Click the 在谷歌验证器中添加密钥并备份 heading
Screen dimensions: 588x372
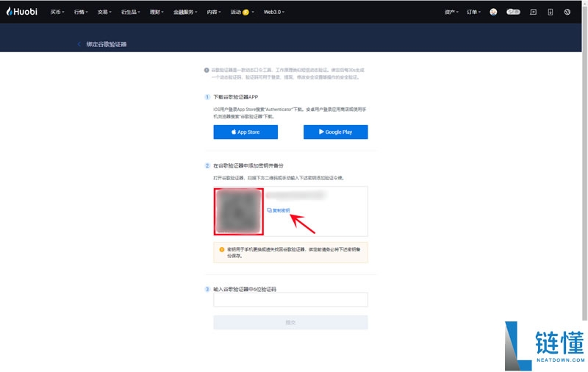[x=248, y=165]
